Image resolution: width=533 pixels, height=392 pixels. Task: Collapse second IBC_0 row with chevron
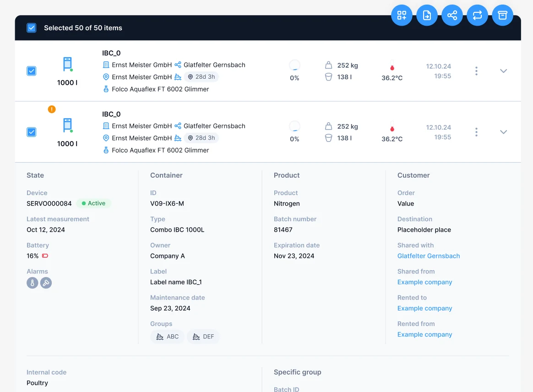(503, 132)
